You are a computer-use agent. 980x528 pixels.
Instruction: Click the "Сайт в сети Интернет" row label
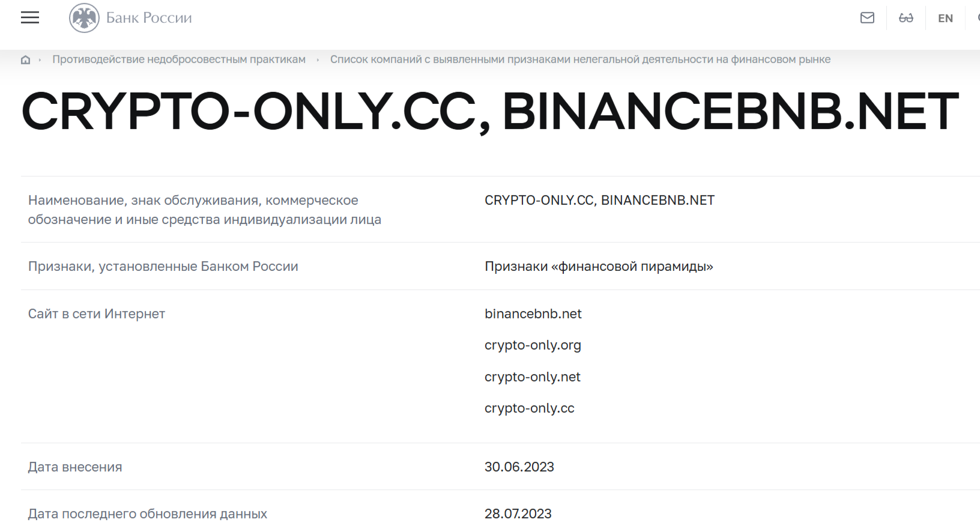coord(97,314)
